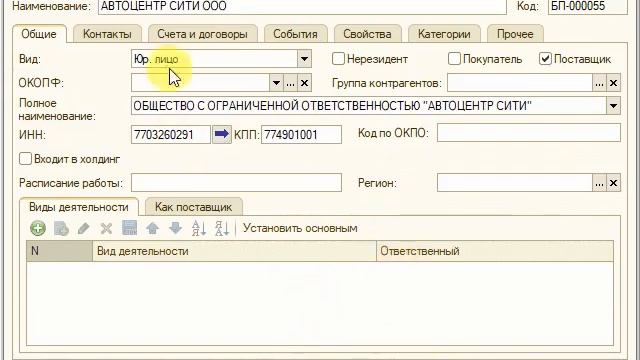The height and width of the screenshot is (360, 640).
Task: Move activity row down
Action: pos(176,228)
